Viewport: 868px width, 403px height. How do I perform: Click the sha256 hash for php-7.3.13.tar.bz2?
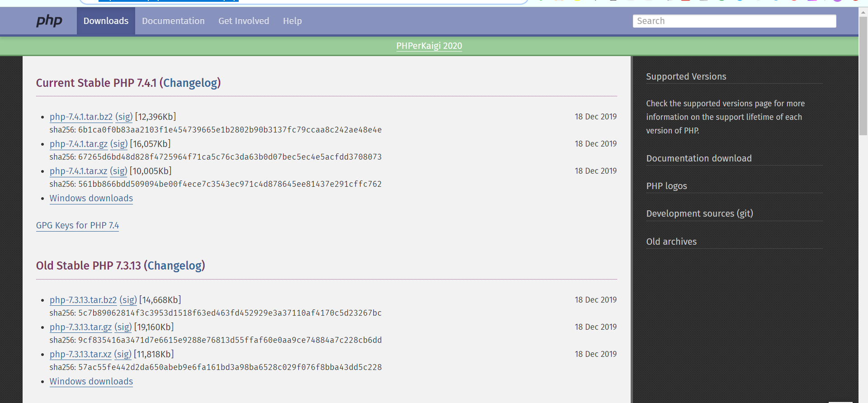click(x=230, y=313)
